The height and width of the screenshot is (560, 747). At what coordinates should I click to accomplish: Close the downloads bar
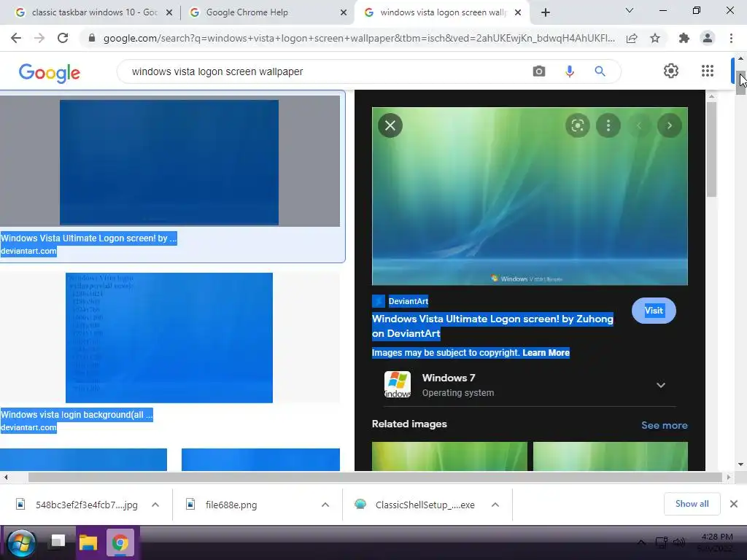(x=734, y=504)
